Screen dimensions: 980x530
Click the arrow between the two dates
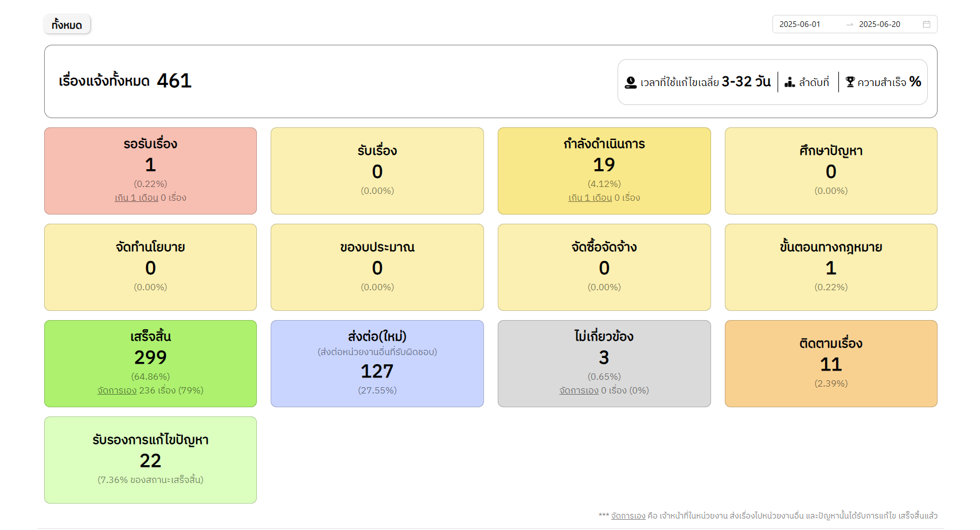[849, 25]
